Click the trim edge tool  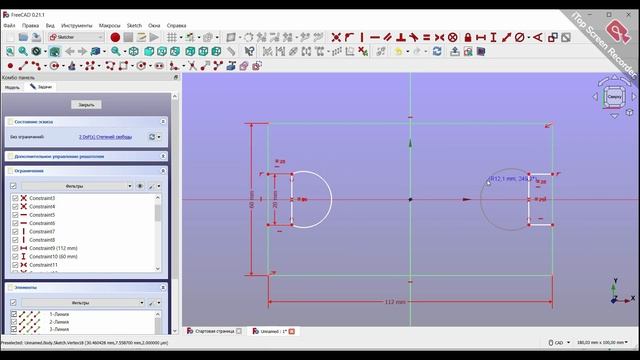click(x=192, y=66)
